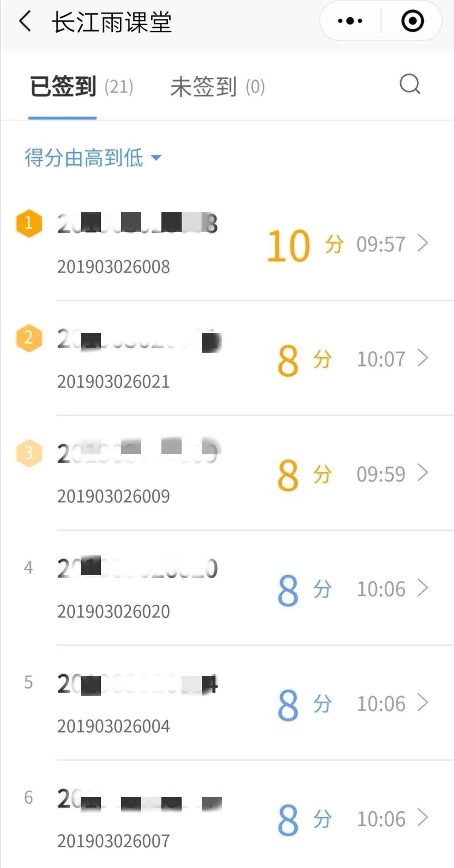Click the 10:07 sign-in time
The width and height of the screenshot is (454, 868).
click(381, 359)
